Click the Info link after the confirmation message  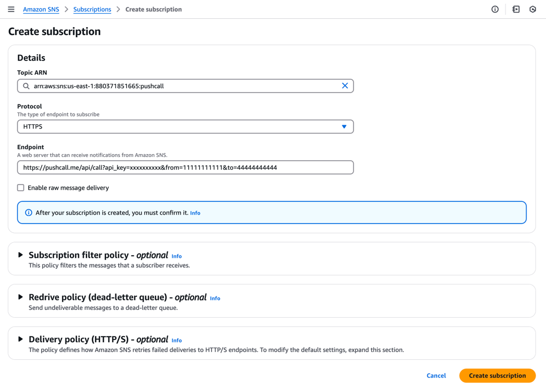(x=195, y=212)
